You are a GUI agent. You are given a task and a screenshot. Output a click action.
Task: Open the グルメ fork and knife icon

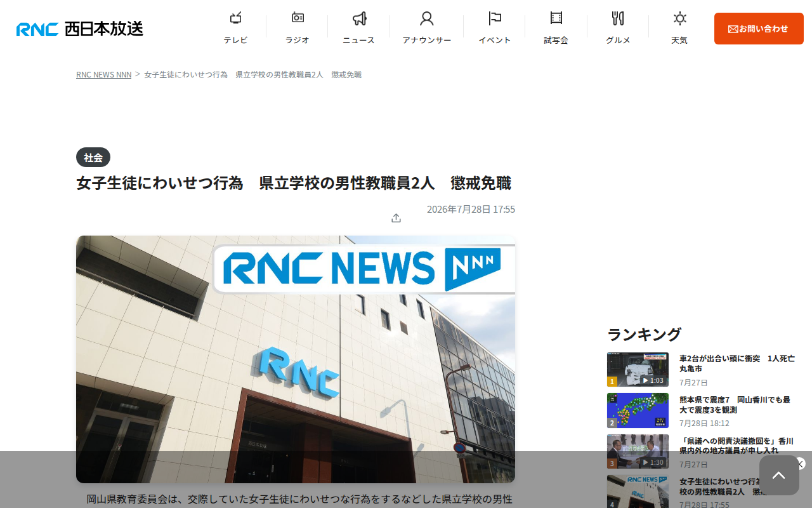[618, 18]
